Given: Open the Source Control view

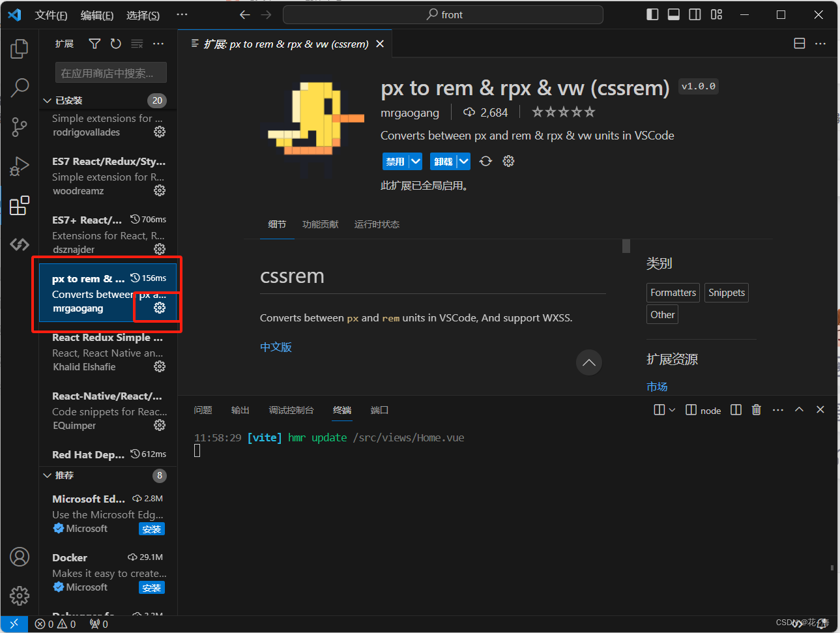Looking at the screenshot, I should [x=19, y=126].
